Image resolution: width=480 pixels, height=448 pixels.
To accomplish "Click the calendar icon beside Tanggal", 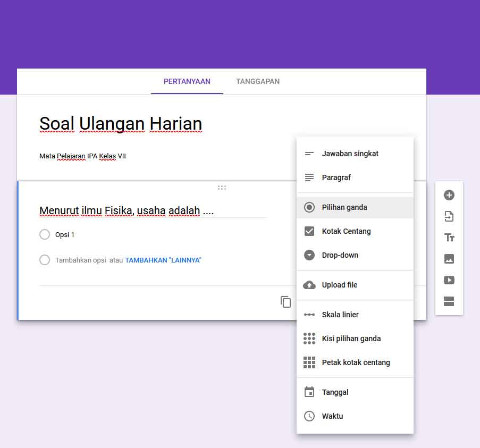I will (309, 392).
